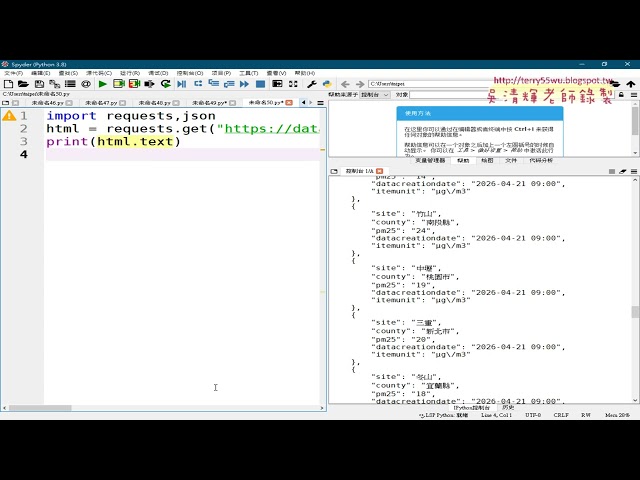Open the help pane options menu icon
The height and width of the screenshot is (480, 640).
(634, 95)
